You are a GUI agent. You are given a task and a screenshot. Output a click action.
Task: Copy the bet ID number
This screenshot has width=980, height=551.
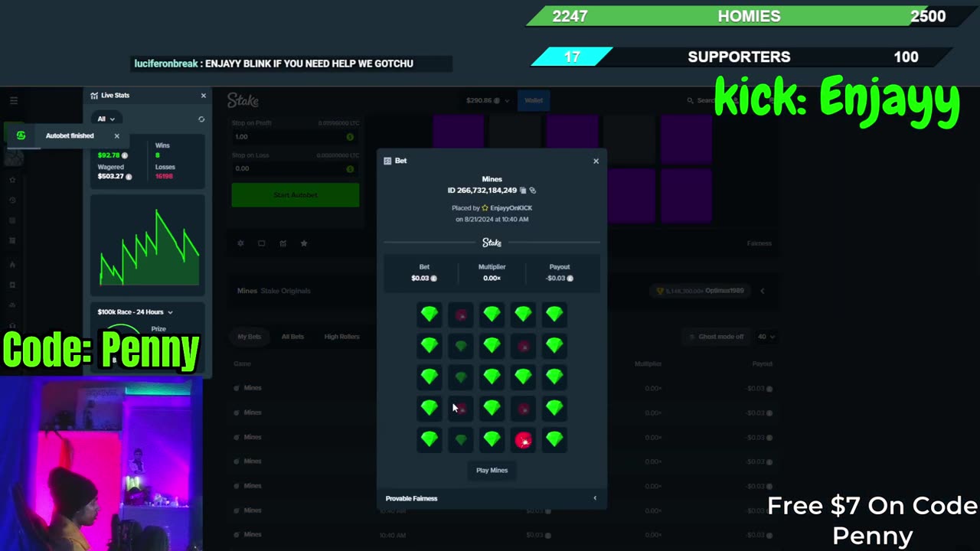523,191
